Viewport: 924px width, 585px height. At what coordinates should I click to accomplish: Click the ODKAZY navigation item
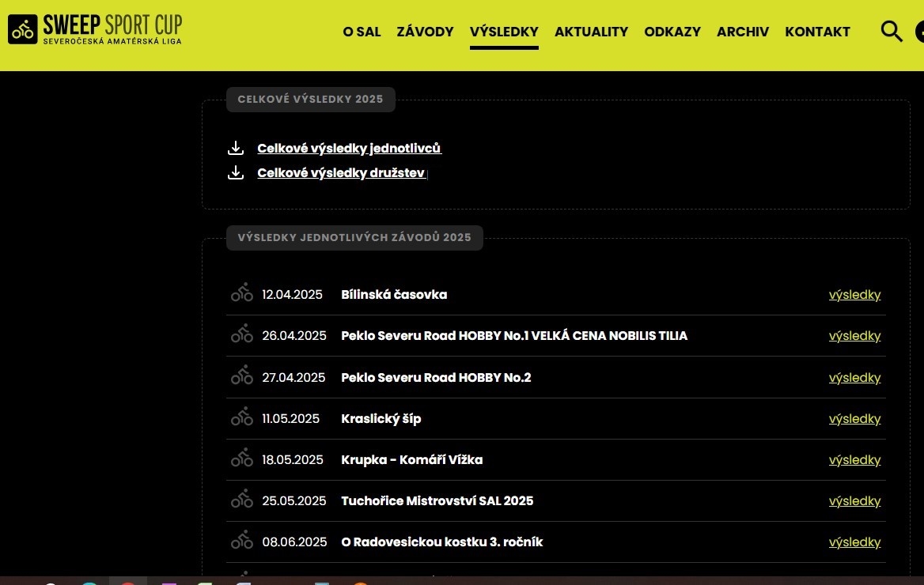pos(672,32)
